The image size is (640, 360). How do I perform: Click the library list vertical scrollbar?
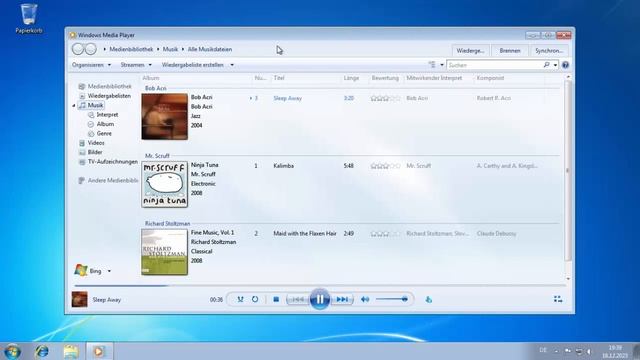tap(568, 171)
